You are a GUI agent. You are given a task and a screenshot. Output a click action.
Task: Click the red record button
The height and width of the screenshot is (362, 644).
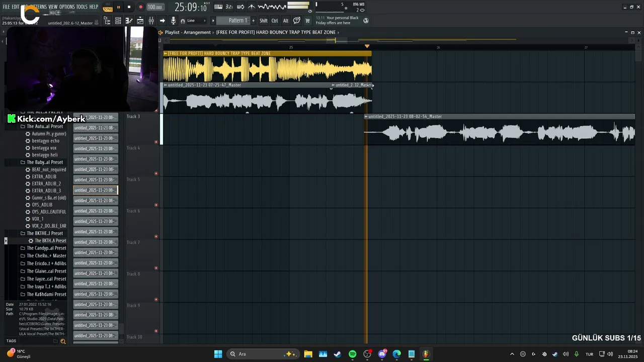click(x=140, y=7)
